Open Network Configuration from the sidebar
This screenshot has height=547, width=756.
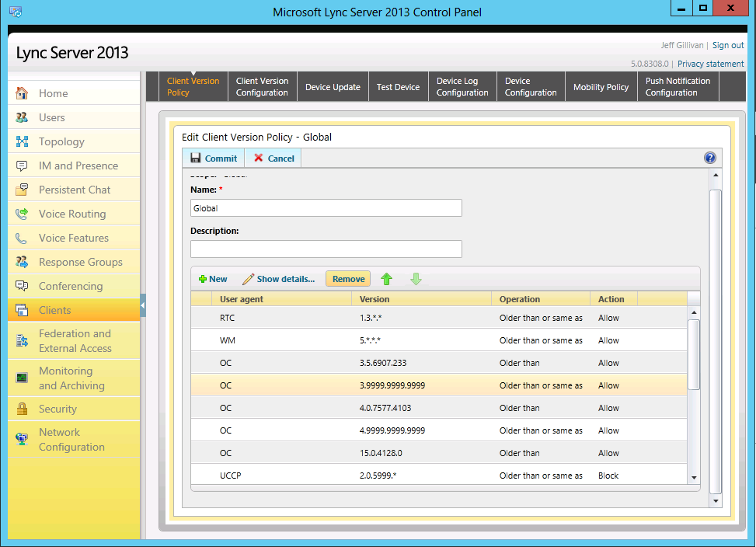coord(20,439)
